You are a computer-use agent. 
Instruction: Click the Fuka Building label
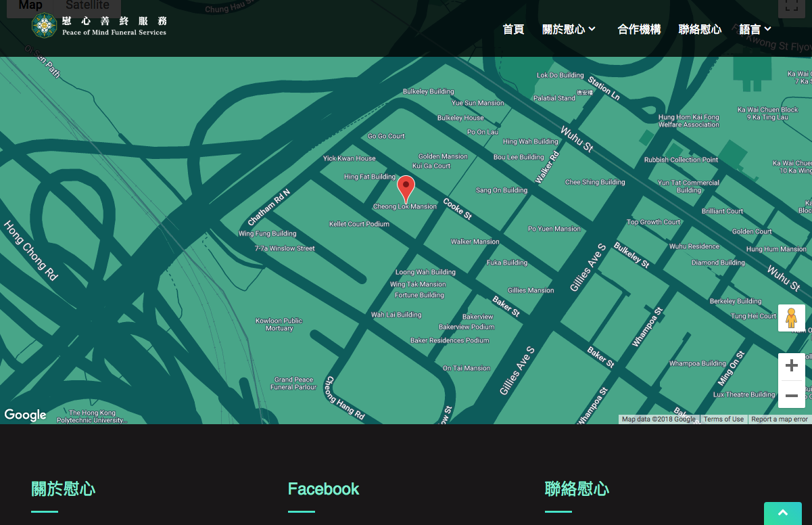click(507, 262)
